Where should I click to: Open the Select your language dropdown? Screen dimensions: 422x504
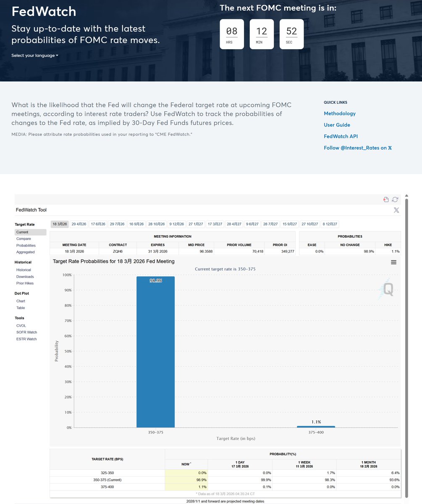pos(35,55)
